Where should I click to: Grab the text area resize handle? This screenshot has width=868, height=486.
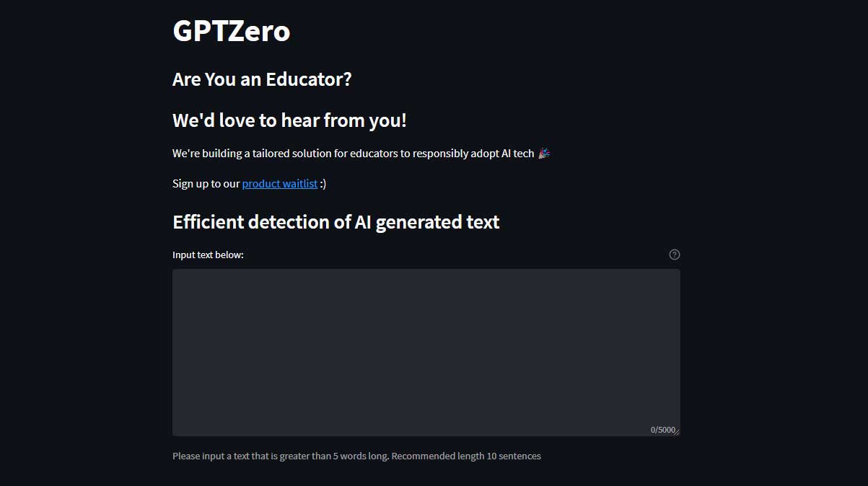tap(677, 433)
